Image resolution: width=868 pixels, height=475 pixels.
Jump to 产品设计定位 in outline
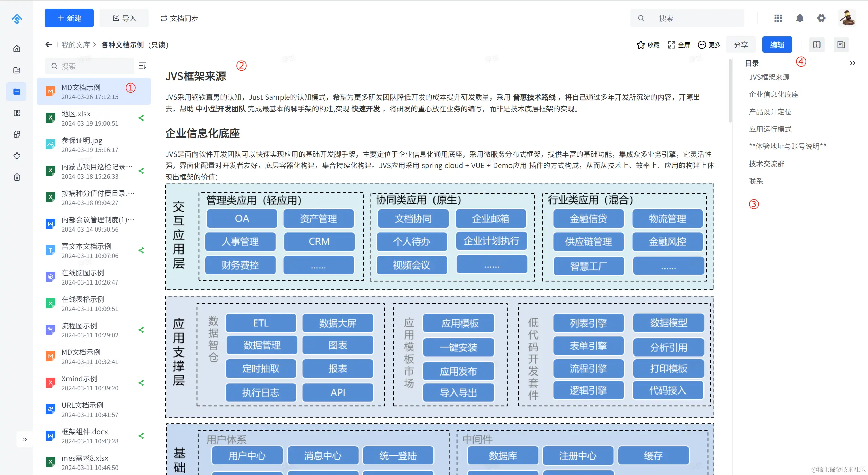(x=770, y=112)
